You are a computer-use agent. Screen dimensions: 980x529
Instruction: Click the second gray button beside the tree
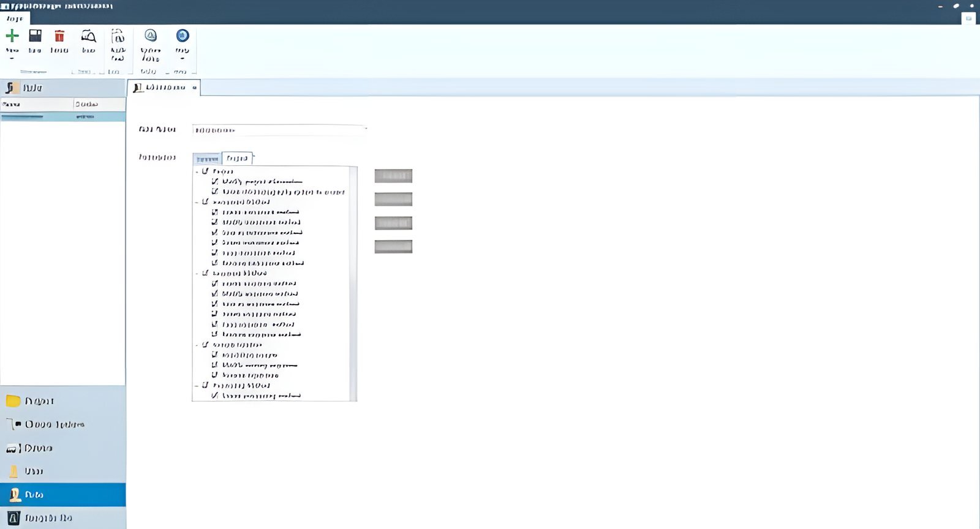(393, 199)
